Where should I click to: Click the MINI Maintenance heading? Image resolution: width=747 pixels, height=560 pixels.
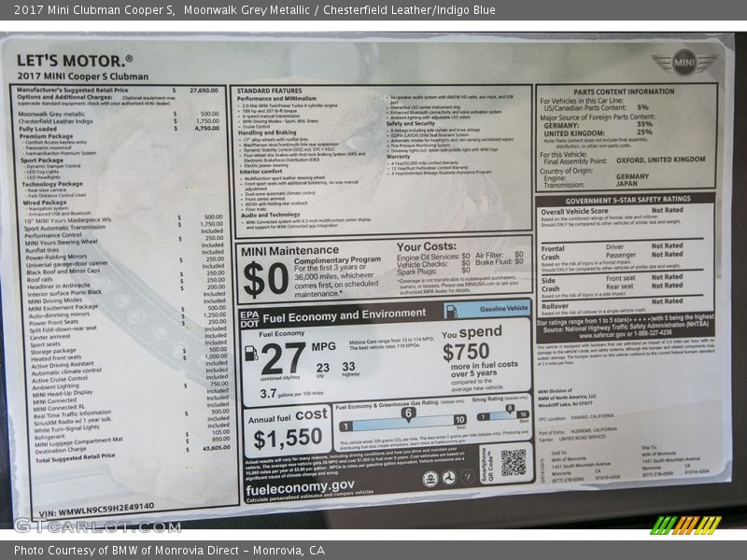pyautogui.click(x=290, y=251)
